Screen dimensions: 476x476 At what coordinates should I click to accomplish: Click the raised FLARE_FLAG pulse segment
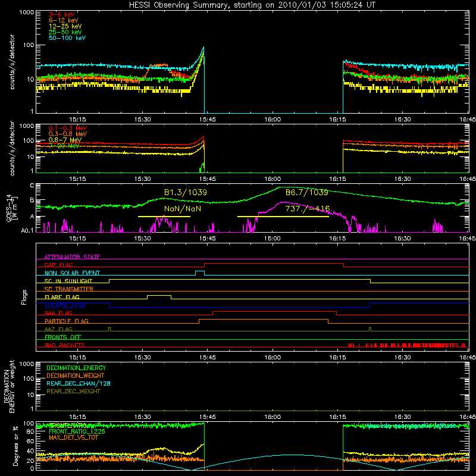[159, 295]
